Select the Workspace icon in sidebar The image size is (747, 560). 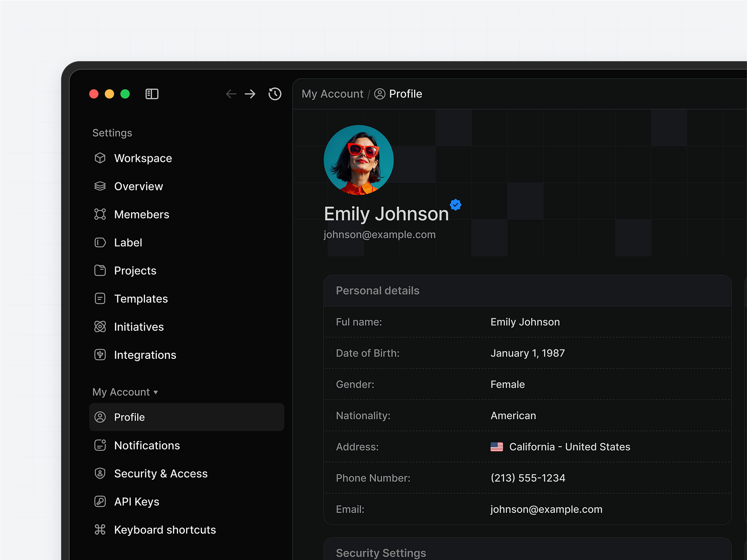pos(100,158)
